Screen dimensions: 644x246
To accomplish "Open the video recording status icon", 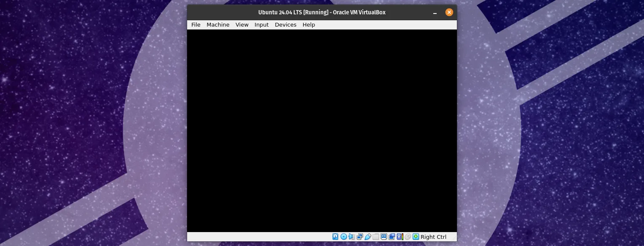I will coord(391,237).
